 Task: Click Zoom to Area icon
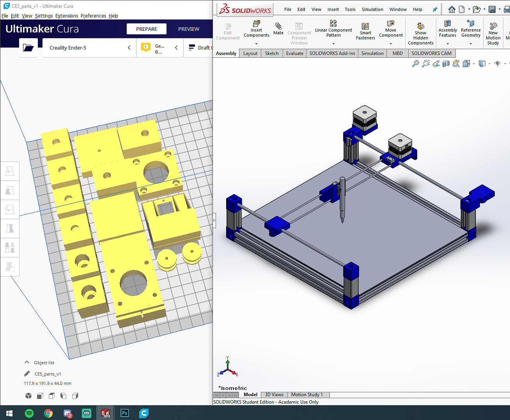[x=426, y=64]
